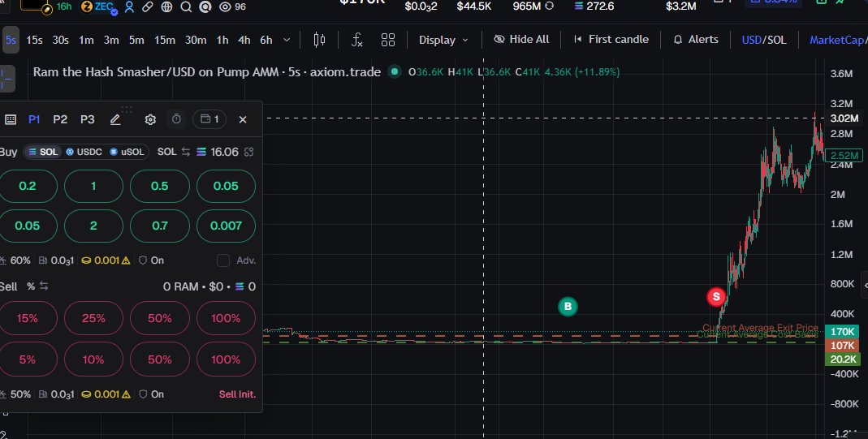Open trade panel settings gear
868x439 pixels.
click(150, 119)
